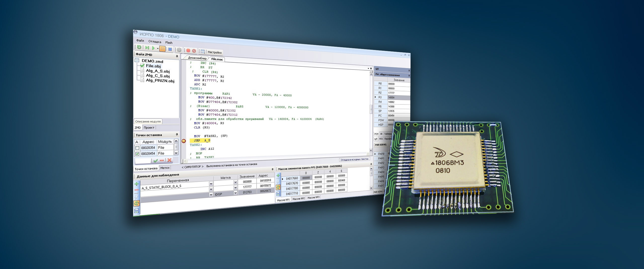This screenshot has height=269, width=644.
Task: Click the Настройки button
Action: tap(214, 52)
